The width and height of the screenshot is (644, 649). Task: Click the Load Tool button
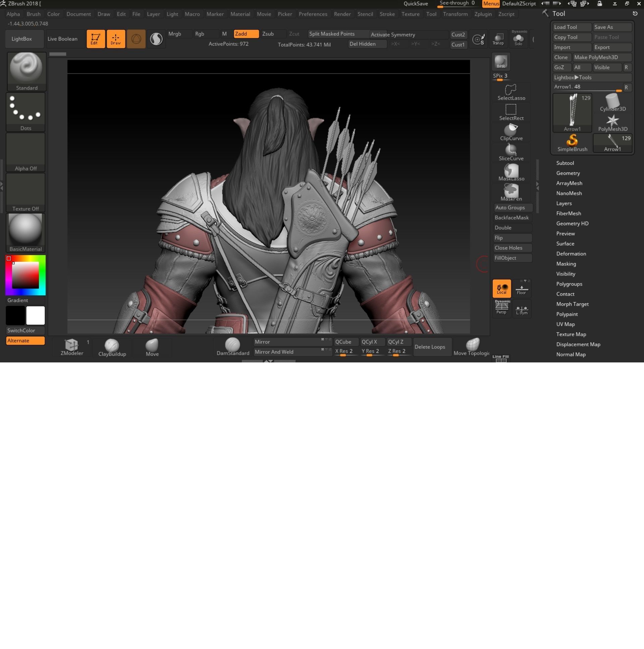click(572, 27)
